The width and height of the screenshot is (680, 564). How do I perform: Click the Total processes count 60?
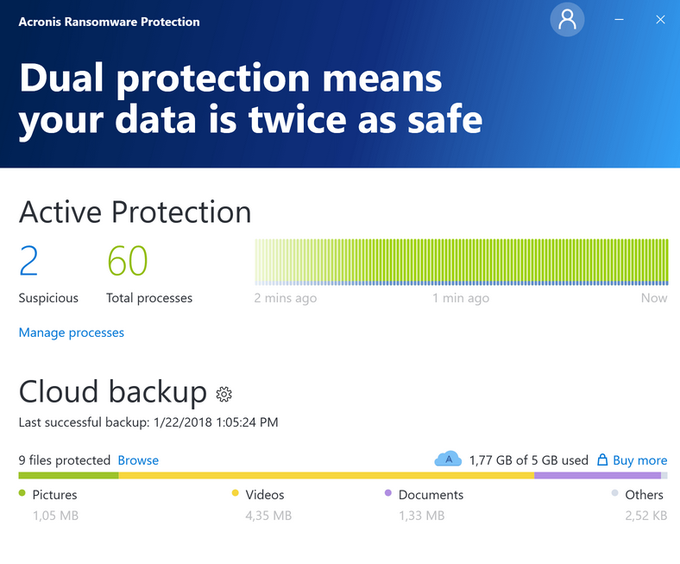tap(127, 261)
